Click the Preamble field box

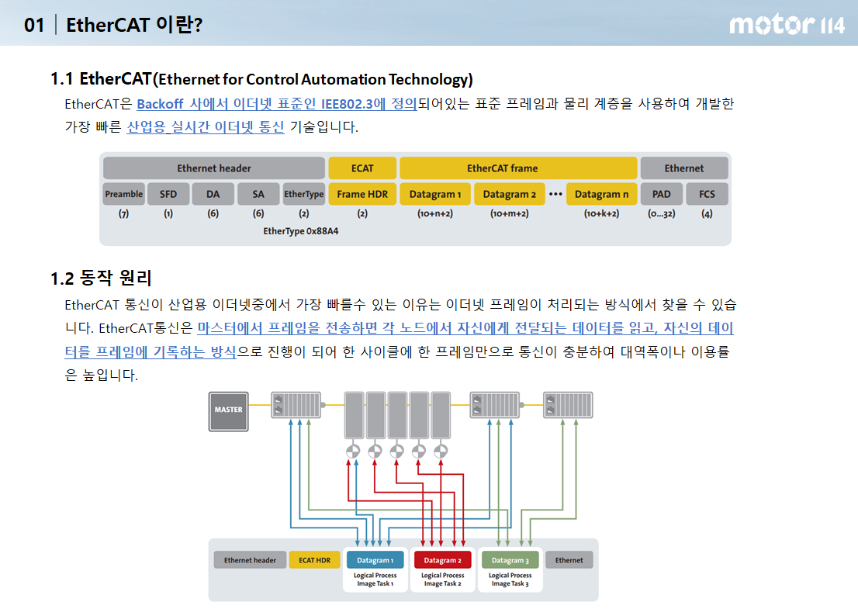124,194
